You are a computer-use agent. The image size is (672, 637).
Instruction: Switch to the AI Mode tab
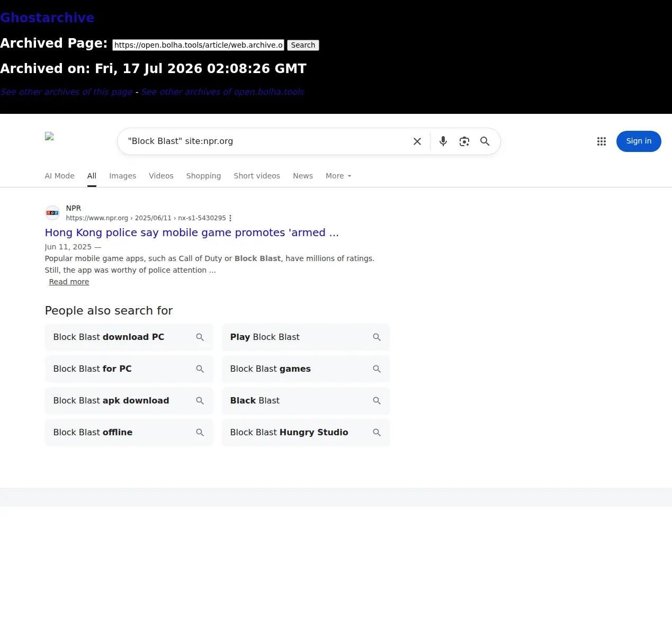click(x=59, y=176)
